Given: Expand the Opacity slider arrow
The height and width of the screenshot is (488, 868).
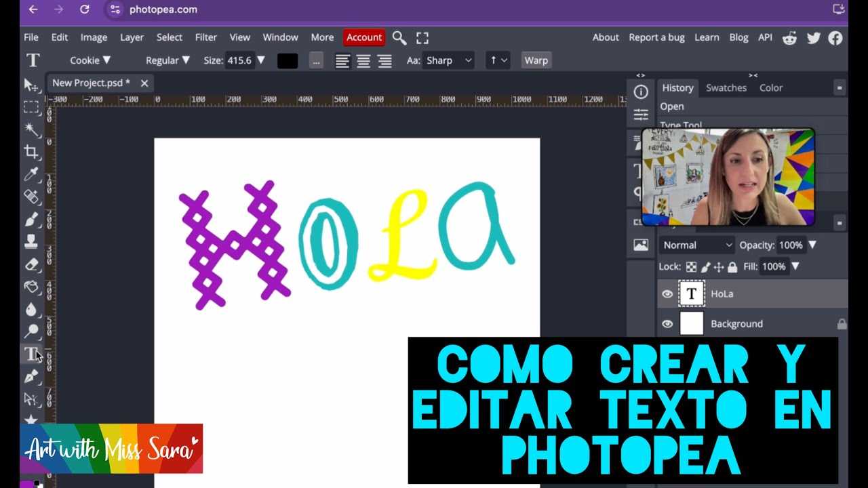Looking at the screenshot, I should [812, 245].
